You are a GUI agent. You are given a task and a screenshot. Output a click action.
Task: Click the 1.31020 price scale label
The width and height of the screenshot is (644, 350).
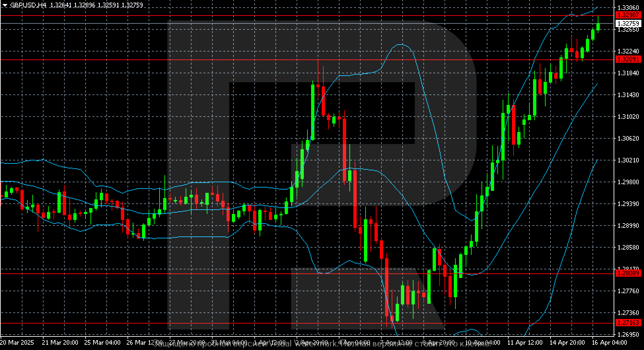628,117
